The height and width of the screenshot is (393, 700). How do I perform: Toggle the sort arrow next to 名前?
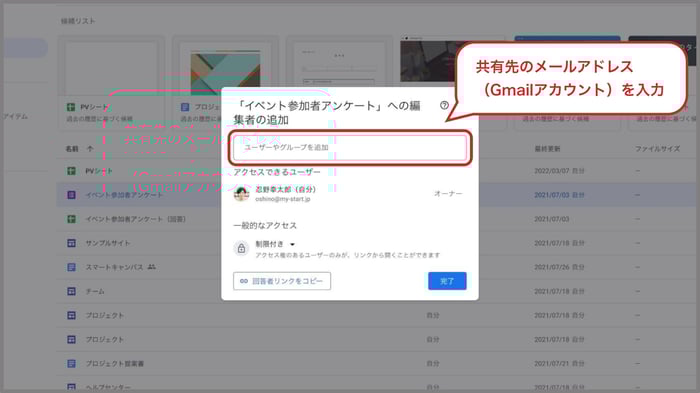point(90,149)
